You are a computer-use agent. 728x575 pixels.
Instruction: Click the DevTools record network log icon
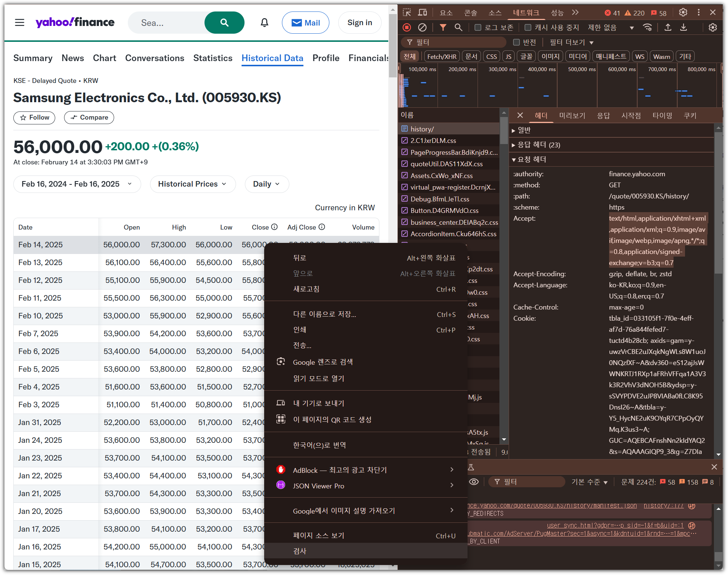[x=407, y=27]
